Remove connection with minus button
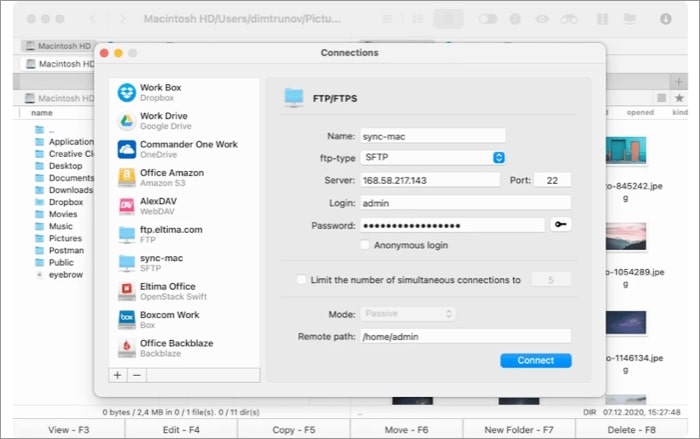Viewport: 700px width, 439px height. pyautogui.click(x=137, y=374)
